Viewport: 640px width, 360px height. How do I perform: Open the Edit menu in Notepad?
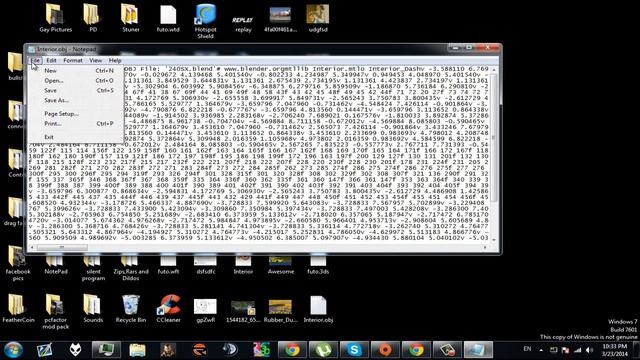click(51, 60)
